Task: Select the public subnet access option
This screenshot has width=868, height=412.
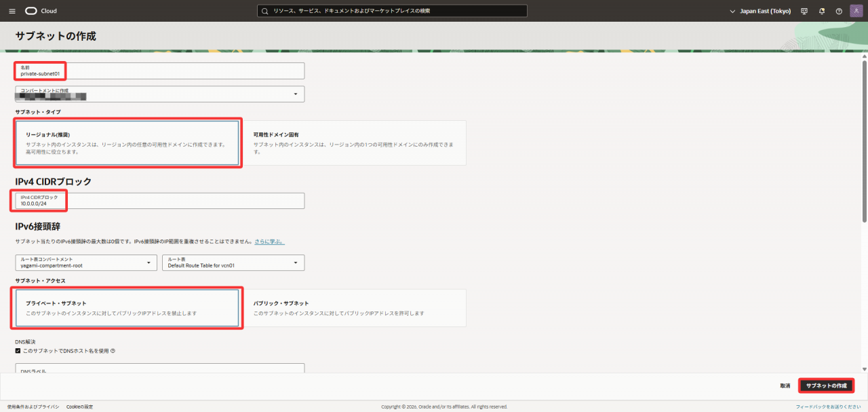Action: tap(354, 308)
